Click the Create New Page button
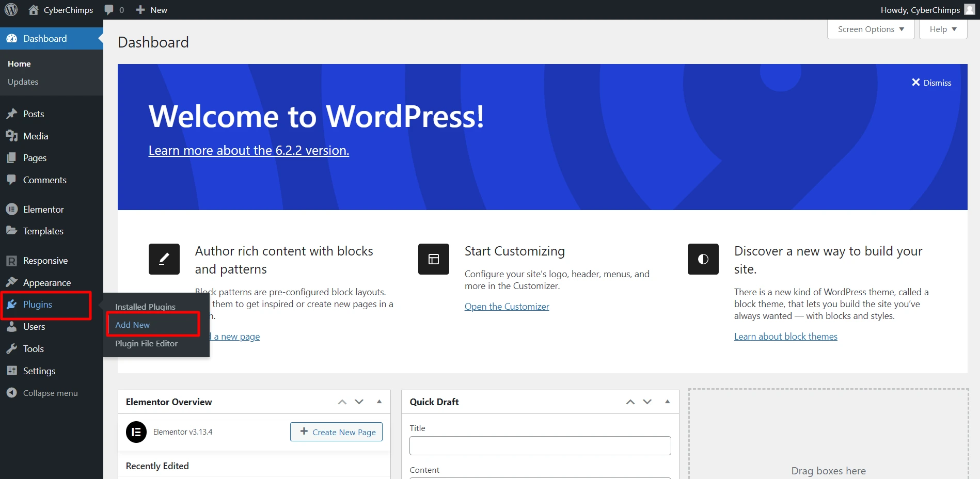 (x=337, y=432)
